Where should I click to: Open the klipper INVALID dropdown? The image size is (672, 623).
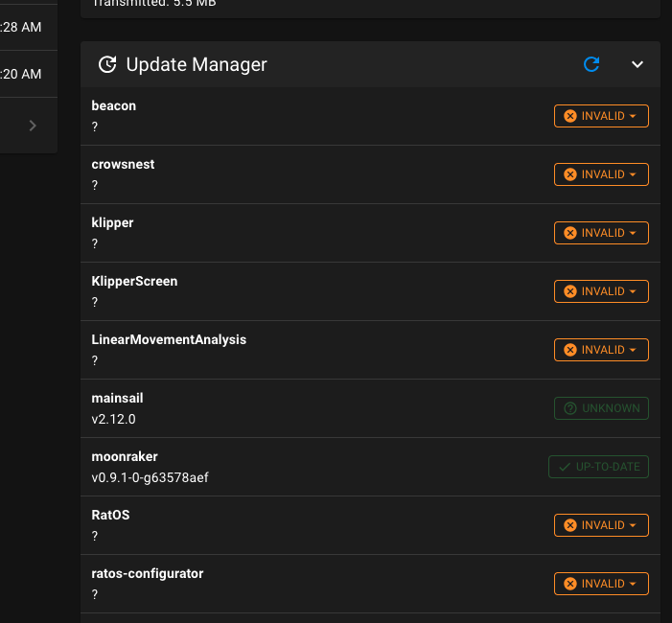pos(601,233)
